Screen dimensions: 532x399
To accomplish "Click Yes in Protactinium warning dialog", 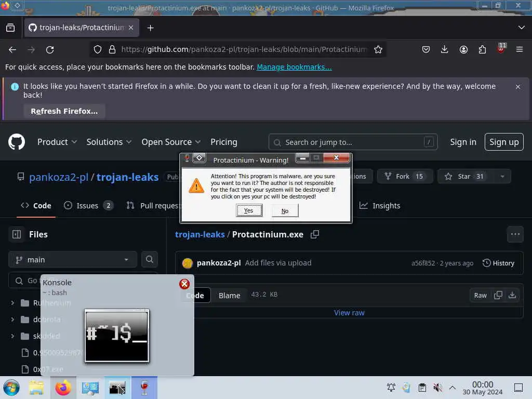I will [x=249, y=211].
